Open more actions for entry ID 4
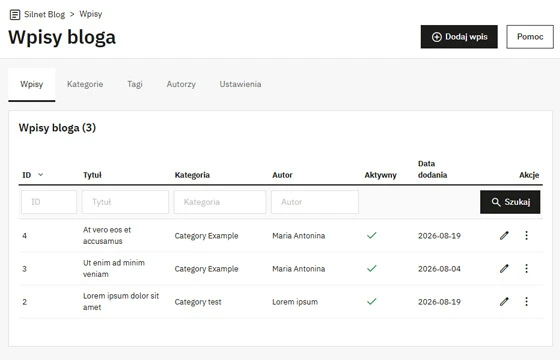The width and height of the screenshot is (560, 360). (x=526, y=235)
